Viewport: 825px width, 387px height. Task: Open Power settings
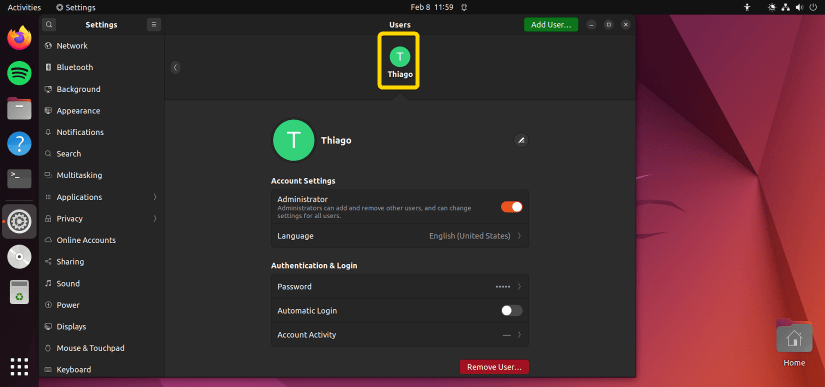click(x=102, y=305)
